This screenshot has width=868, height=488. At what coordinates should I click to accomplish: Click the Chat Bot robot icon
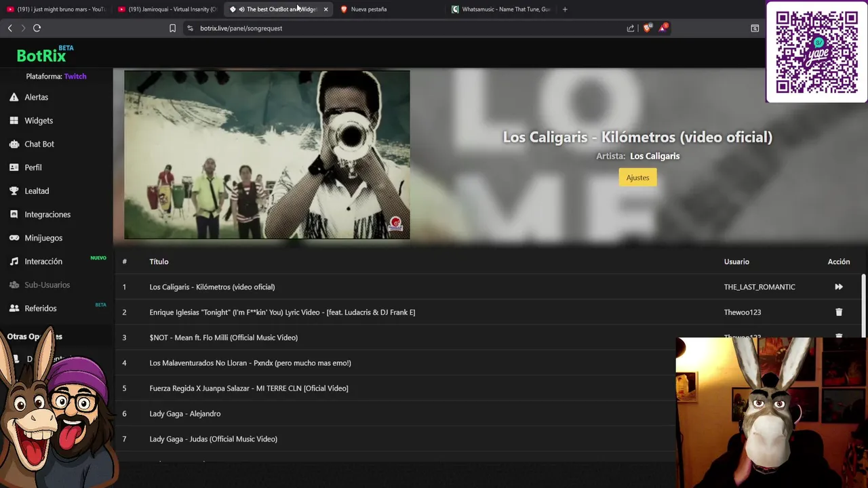tap(14, 144)
